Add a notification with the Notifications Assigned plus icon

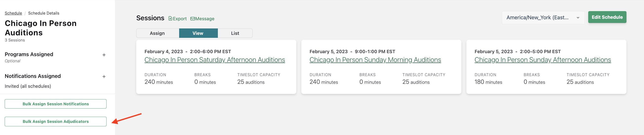pos(104,77)
